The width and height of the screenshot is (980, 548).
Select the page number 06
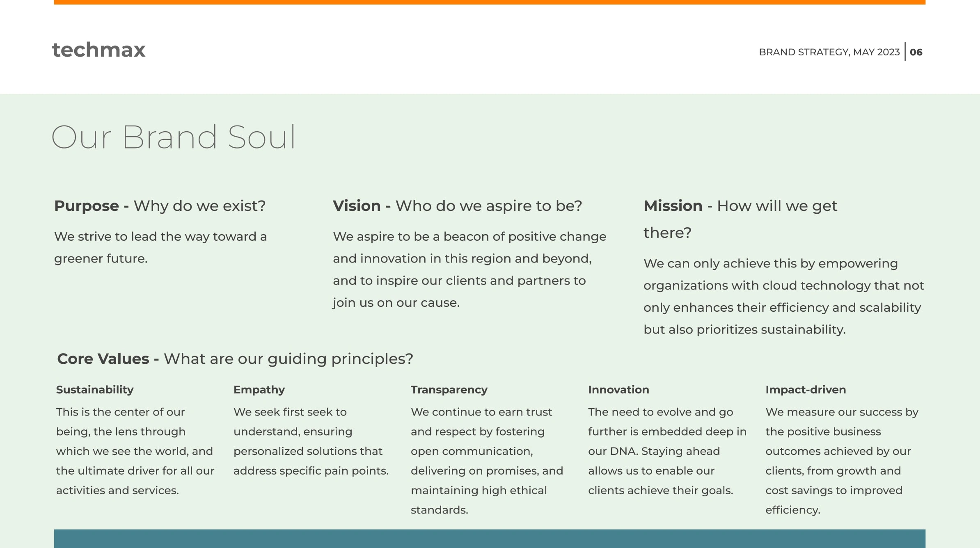tap(916, 52)
